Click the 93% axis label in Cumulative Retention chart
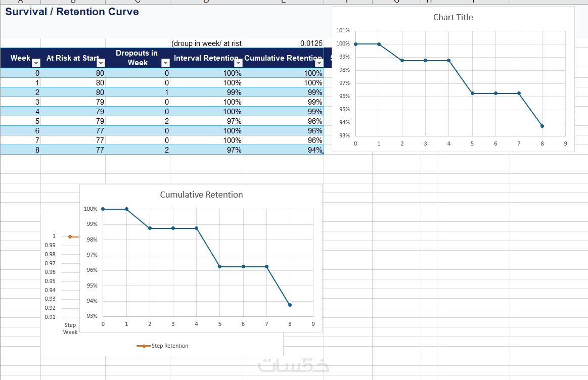This screenshot has width=588, height=380. coord(92,316)
